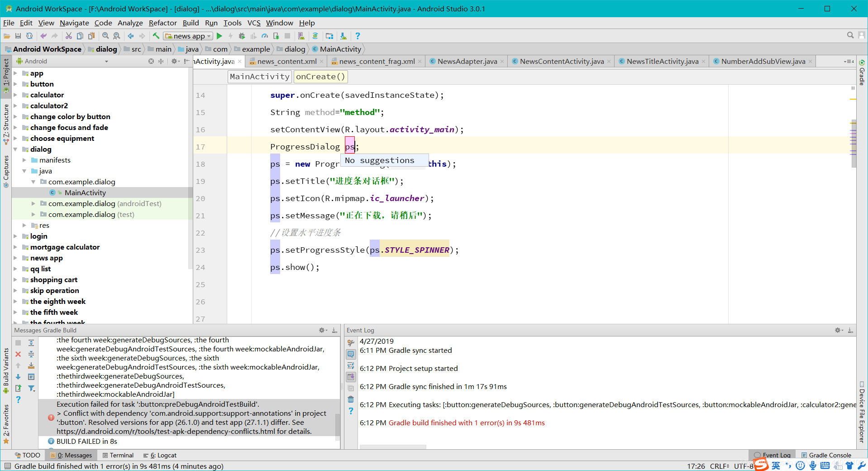Expand the res folder node

tap(24, 225)
